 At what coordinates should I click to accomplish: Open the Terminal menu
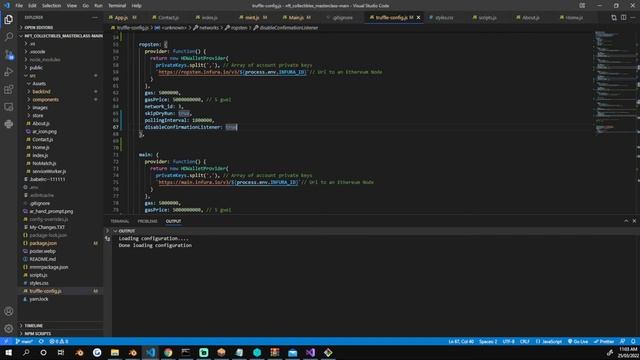[117, 6]
